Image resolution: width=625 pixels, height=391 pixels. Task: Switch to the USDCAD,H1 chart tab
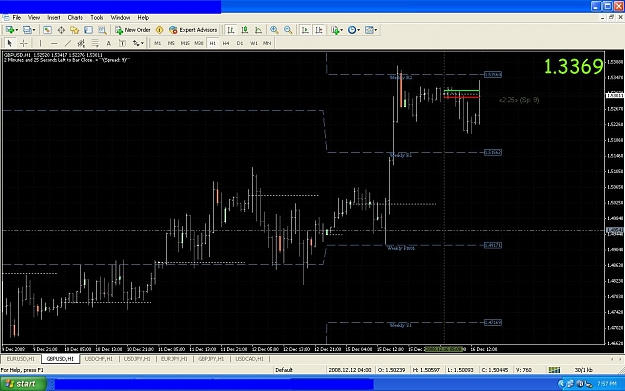[250, 359]
